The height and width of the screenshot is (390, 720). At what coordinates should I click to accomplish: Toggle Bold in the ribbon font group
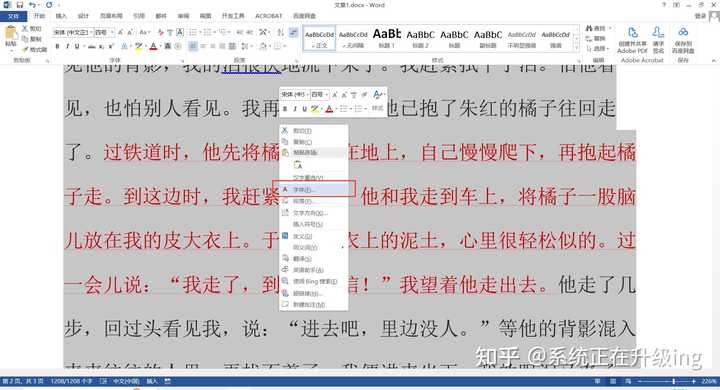57,46
